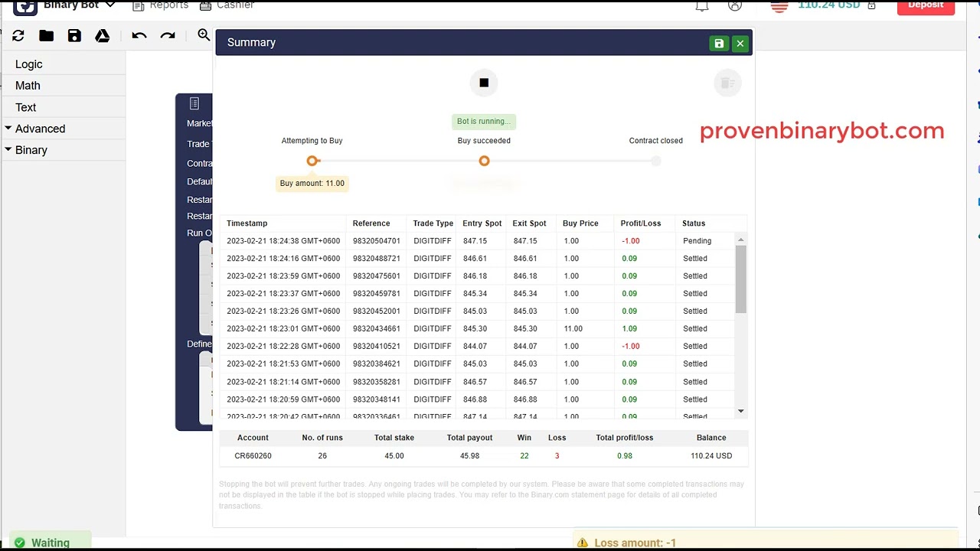Click the Timestamp column header
Screen dimensions: 980x551
(x=247, y=223)
